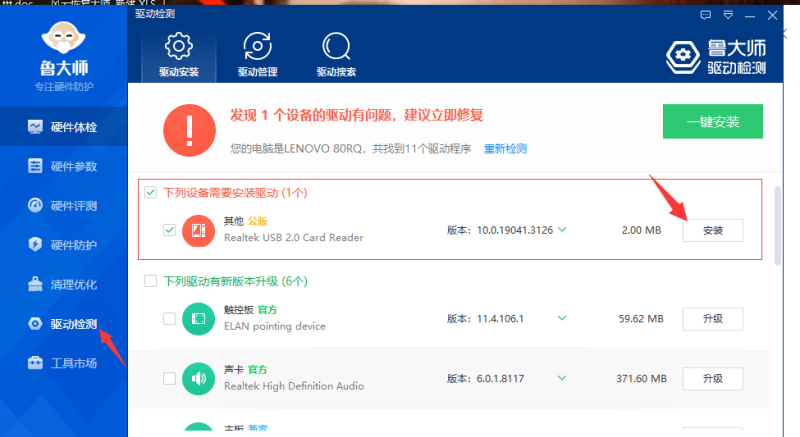Click the 371.60 MB size text
Viewport: 800px width, 437px height.
click(641, 379)
